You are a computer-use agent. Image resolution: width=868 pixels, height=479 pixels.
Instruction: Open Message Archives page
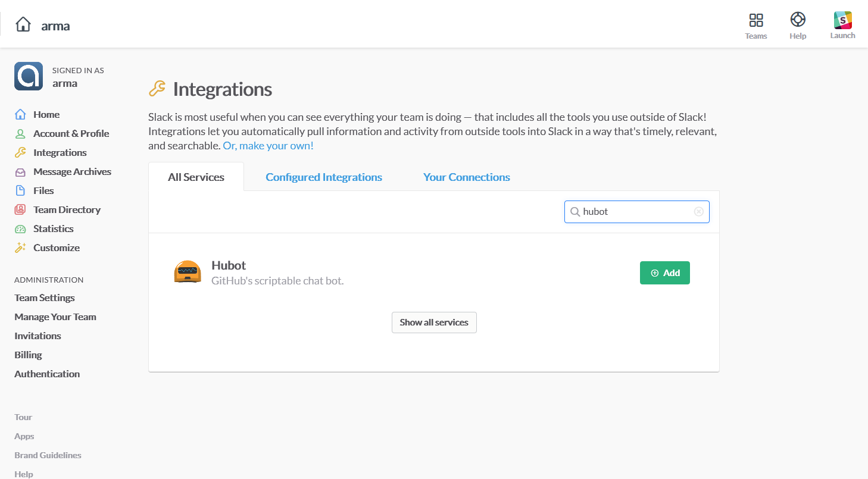(73, 171)
